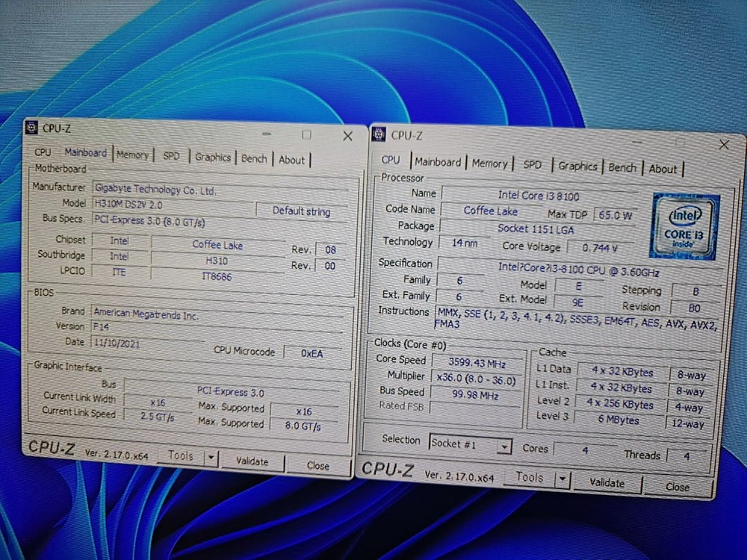Open About tab in left CPU-Z window

click(x=291, y=160)
